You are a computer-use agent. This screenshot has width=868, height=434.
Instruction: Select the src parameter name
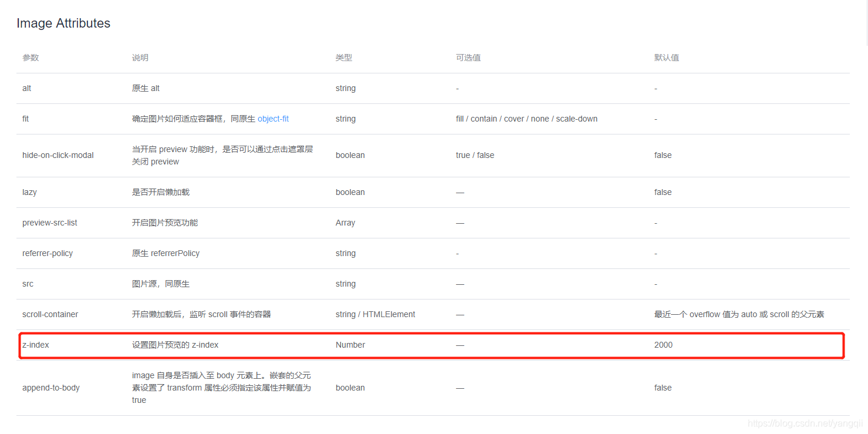tap(28, 284)
